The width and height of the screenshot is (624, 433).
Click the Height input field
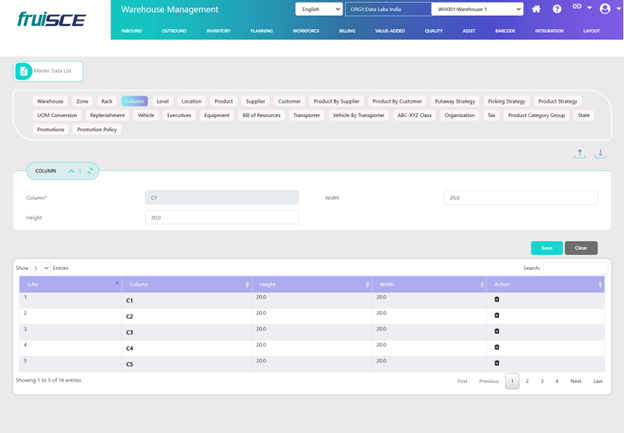(x=222, y=218)
